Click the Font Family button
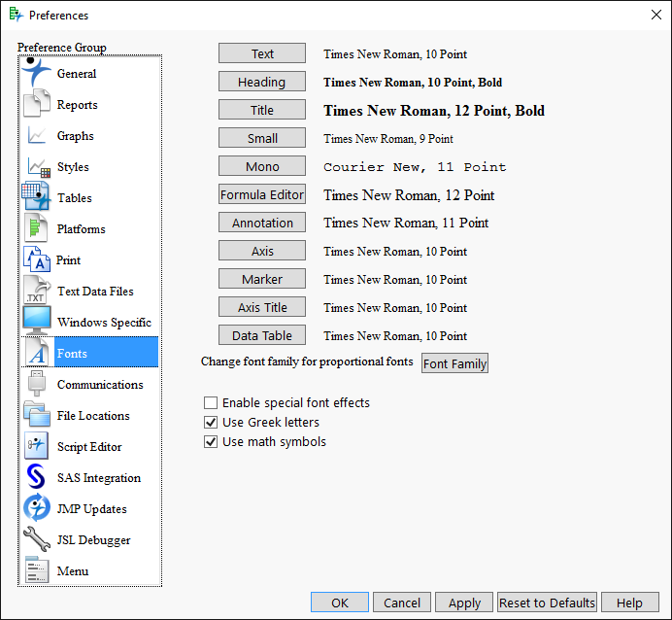Screen dimensions: 672x620 pos(454,363)
